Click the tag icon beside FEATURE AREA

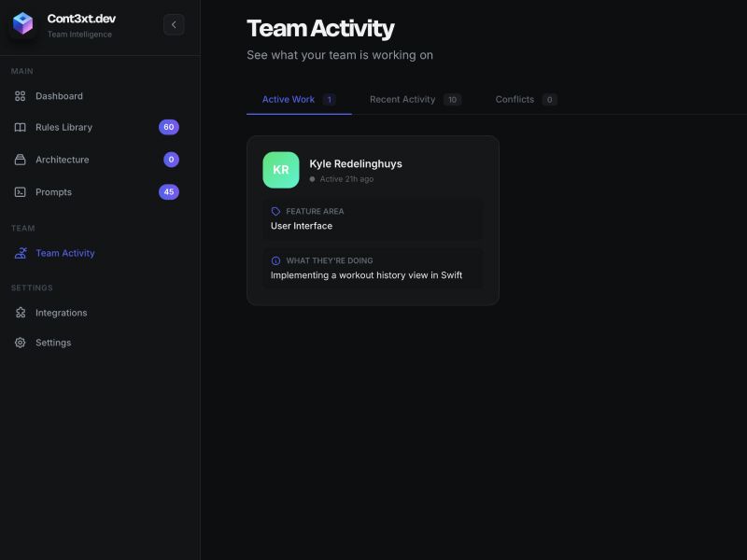(x=277, y=211)
